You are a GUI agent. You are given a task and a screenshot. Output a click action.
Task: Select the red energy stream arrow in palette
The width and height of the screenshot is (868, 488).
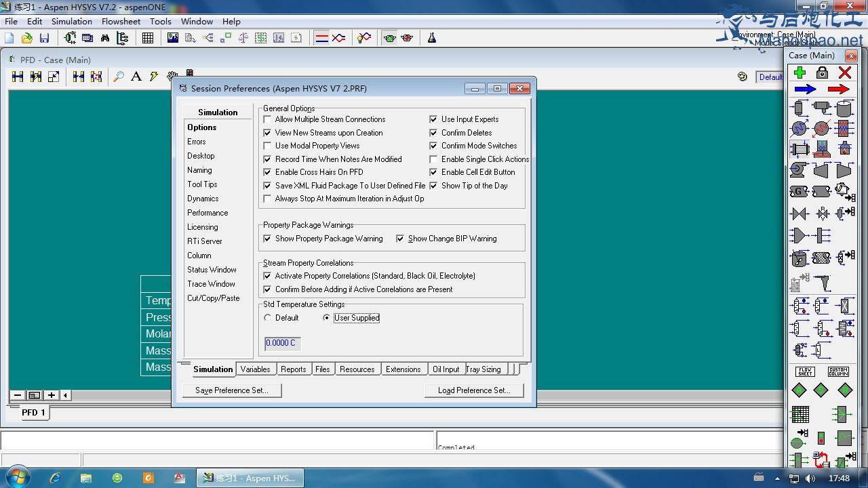coord(838,89)
